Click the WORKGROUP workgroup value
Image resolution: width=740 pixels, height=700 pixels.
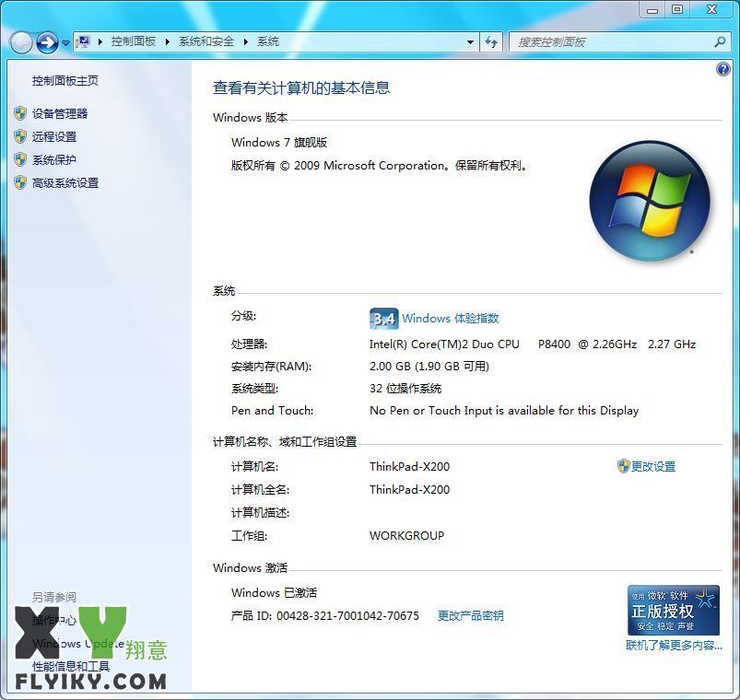(x=406, y=536)
